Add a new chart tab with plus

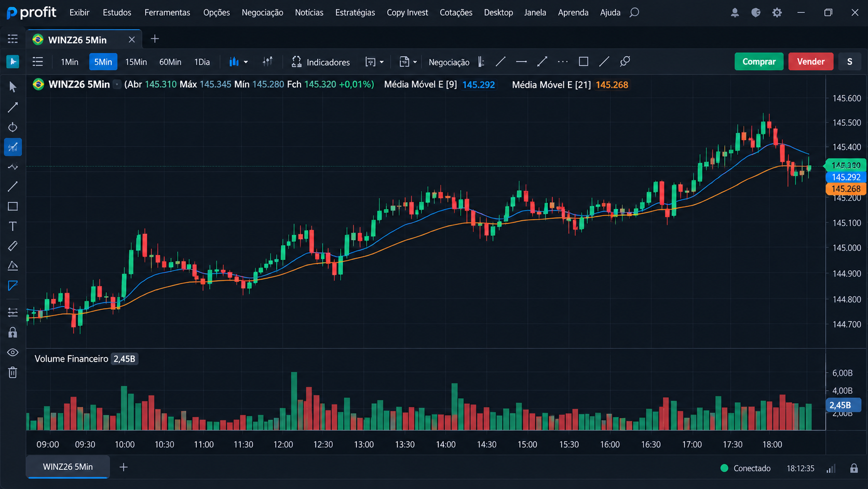pos(155,39)
